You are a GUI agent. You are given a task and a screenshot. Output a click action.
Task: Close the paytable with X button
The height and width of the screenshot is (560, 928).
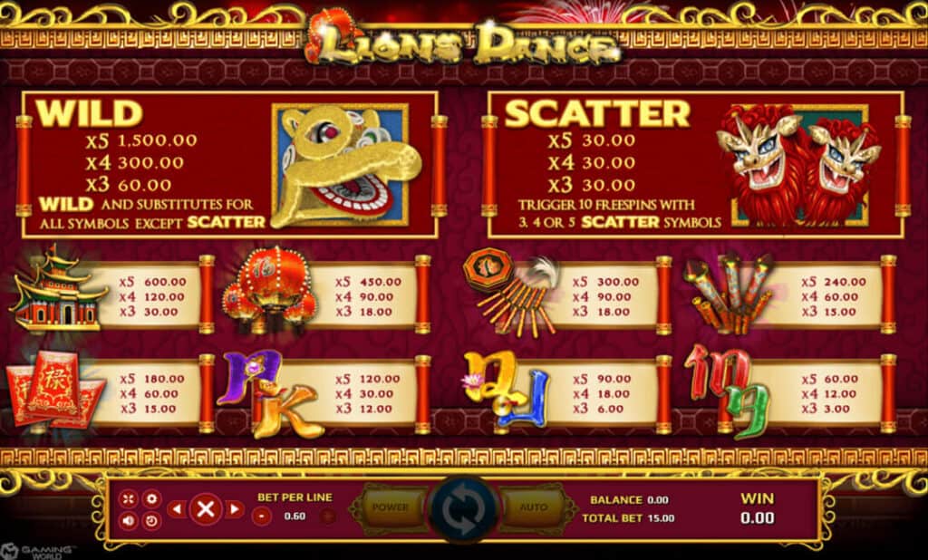(206, 509)
